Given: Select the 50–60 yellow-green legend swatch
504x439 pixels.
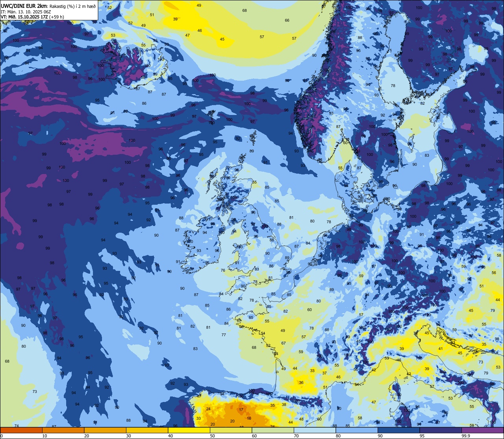Looking at the screenshot, I should [231, 430].
